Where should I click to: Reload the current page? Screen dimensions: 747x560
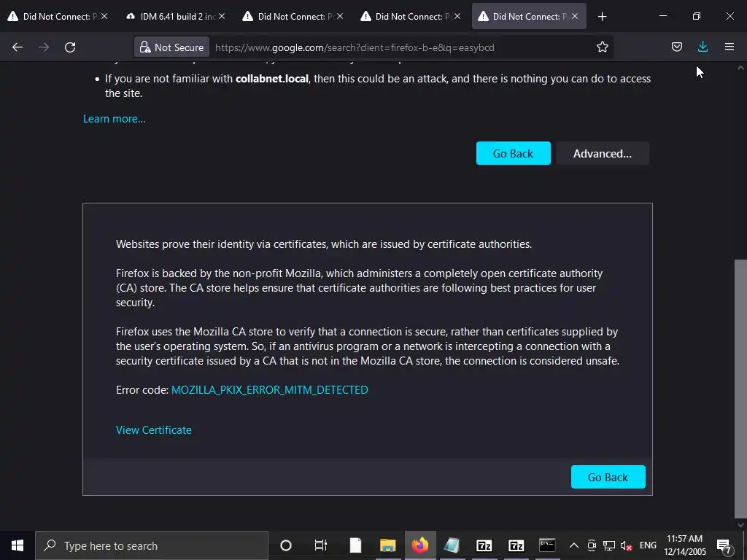70,47
